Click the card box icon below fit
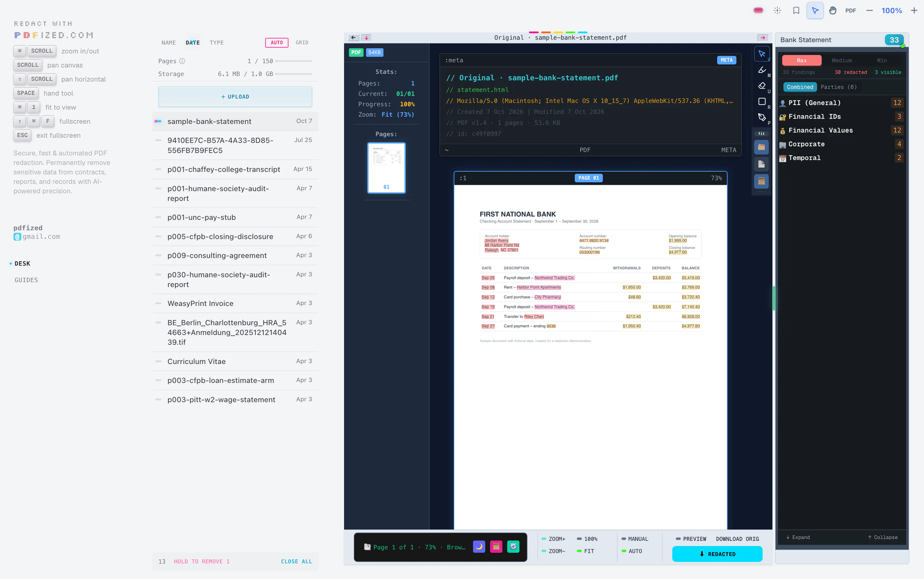924x579 pixels. pyautogui.click(x=761, y=147)
